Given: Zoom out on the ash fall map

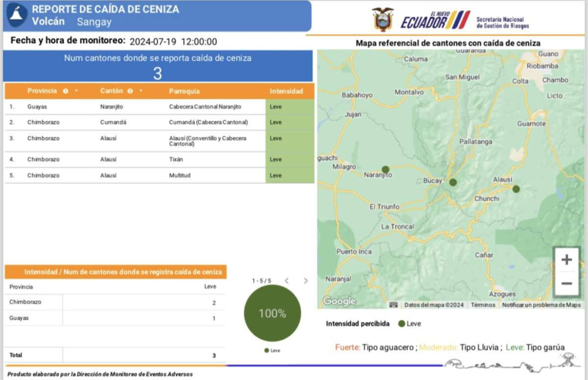Looking at the screenshot, I should (x=566, y=284).
